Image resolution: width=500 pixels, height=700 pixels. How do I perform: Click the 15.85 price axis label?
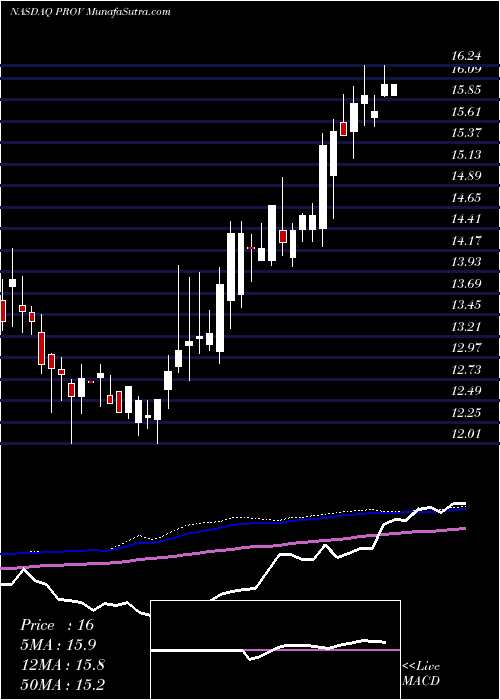click(x=467, y=90)
